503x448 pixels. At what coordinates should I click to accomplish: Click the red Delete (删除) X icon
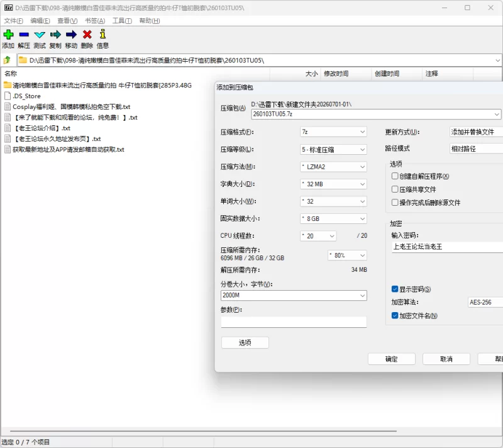(87, 35)
